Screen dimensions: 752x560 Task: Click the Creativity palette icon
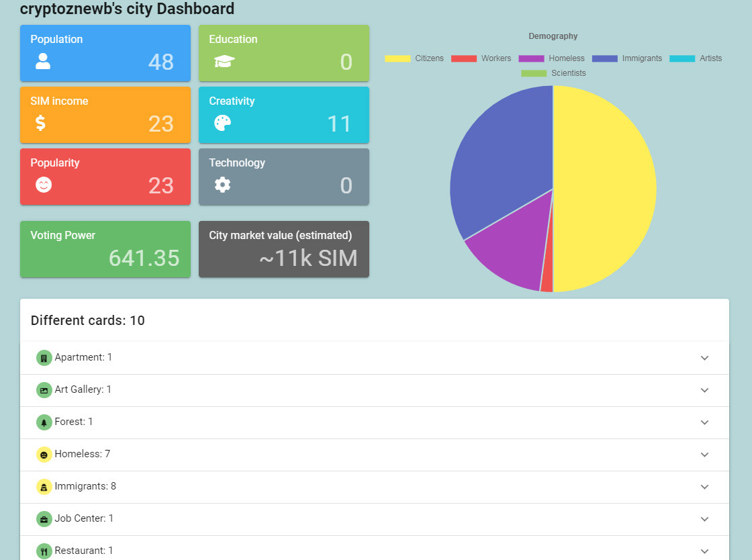click(222, 124)
